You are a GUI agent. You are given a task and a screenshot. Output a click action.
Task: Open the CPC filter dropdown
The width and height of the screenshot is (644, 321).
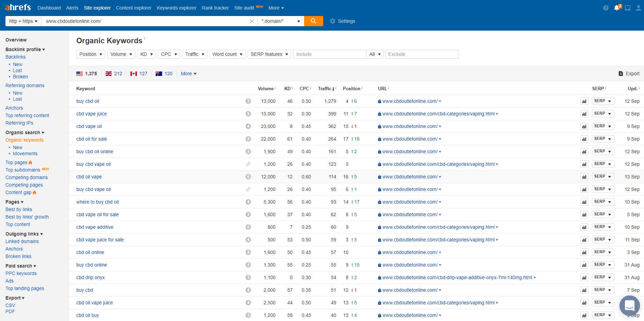169,54
